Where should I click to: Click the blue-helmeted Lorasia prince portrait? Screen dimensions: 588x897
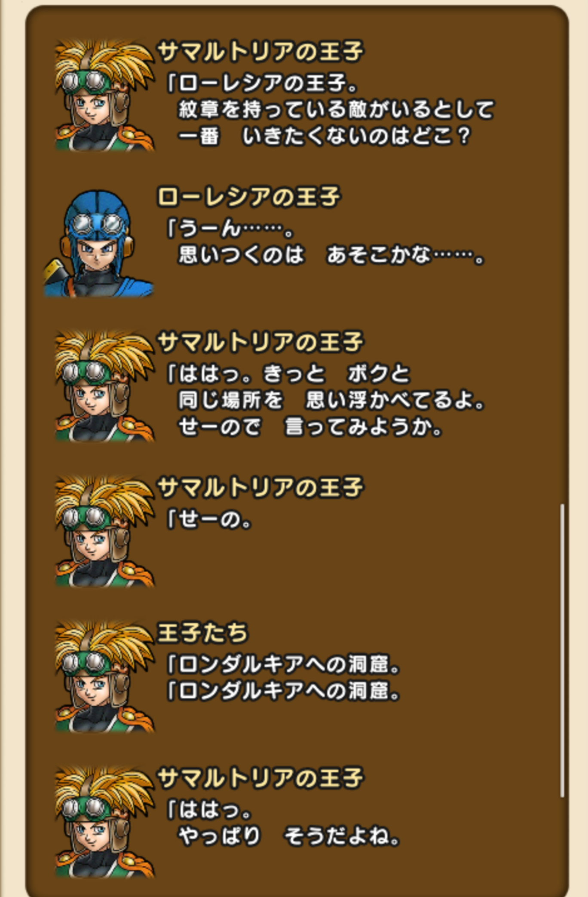[98, 243]
